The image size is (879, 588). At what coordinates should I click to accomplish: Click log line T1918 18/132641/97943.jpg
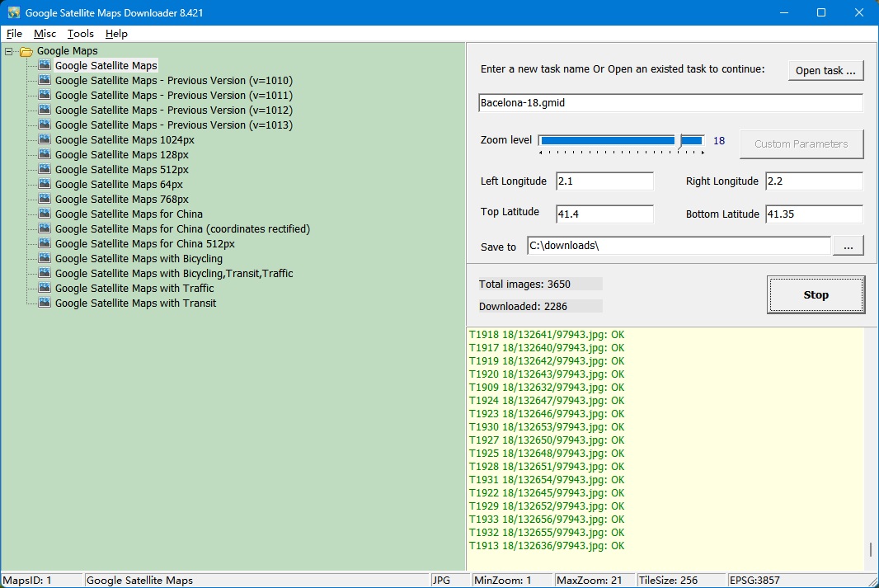(x=547, y=335)
